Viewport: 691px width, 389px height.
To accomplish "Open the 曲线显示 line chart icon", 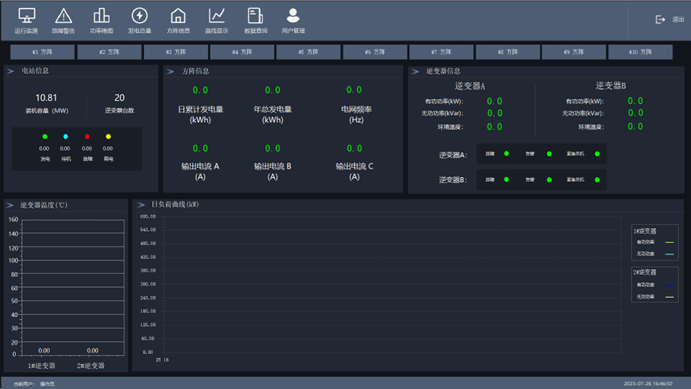I will [217, 16].
